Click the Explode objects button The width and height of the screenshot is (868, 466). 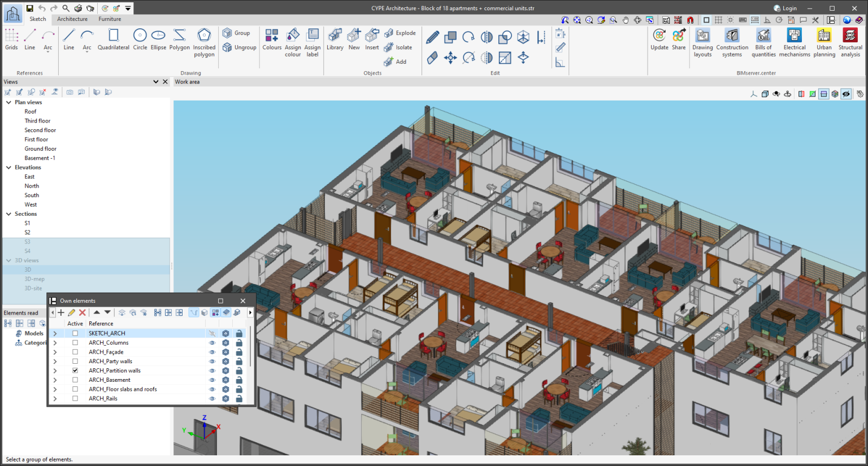tap(399, 33)
